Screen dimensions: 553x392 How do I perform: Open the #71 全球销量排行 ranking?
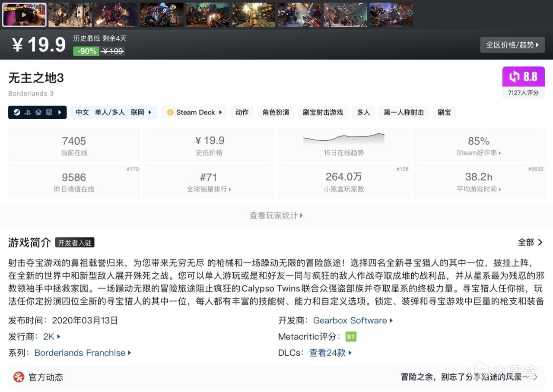pyautogui.click(x=209, y=182)
